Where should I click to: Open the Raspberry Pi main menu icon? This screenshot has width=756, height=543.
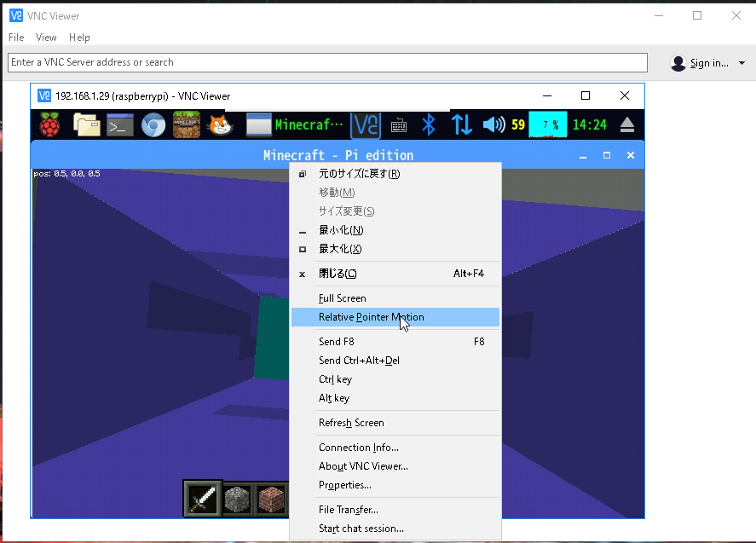[x=49, y=125]
